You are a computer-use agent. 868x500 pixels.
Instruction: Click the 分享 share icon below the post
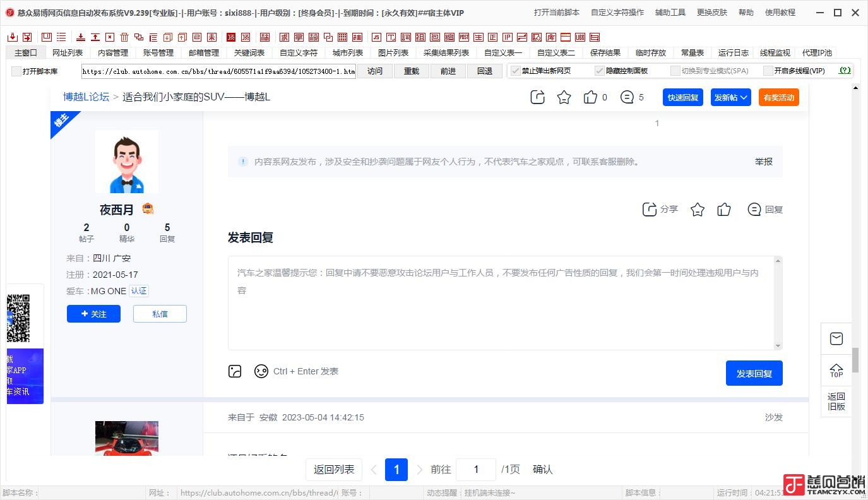[649, 210]
